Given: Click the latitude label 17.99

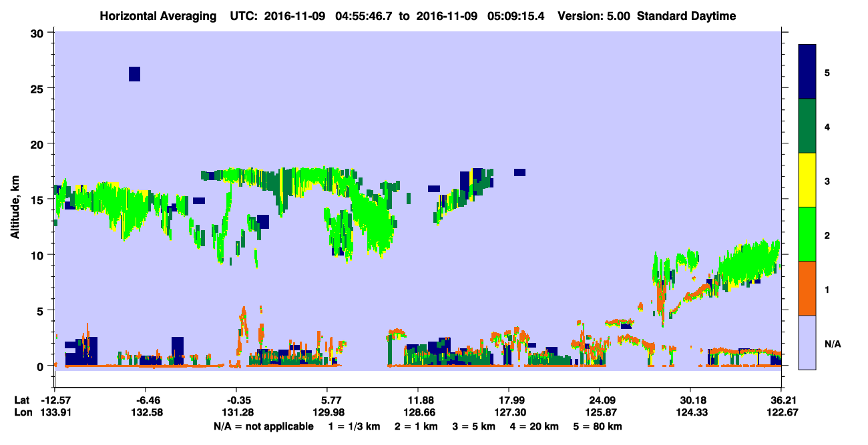Looking at the screenshot, I should pyautogui.click(x=509, y=400).
